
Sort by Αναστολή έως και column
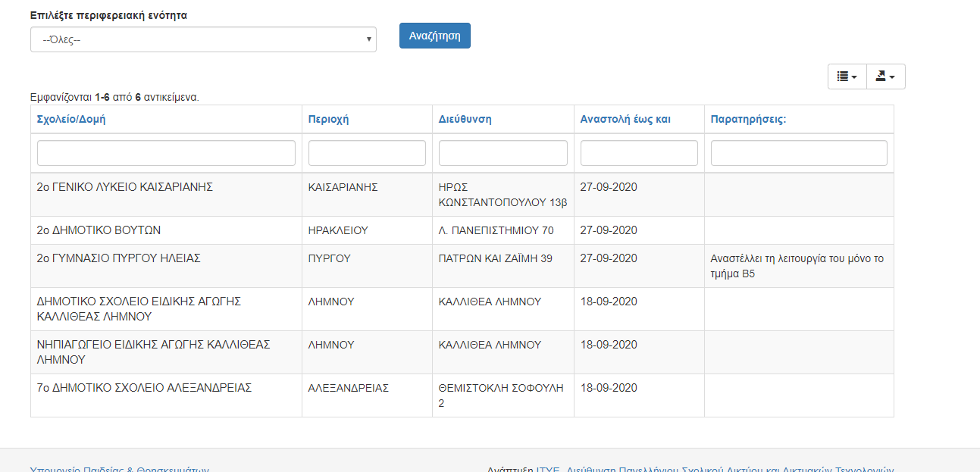coord(625,119)
